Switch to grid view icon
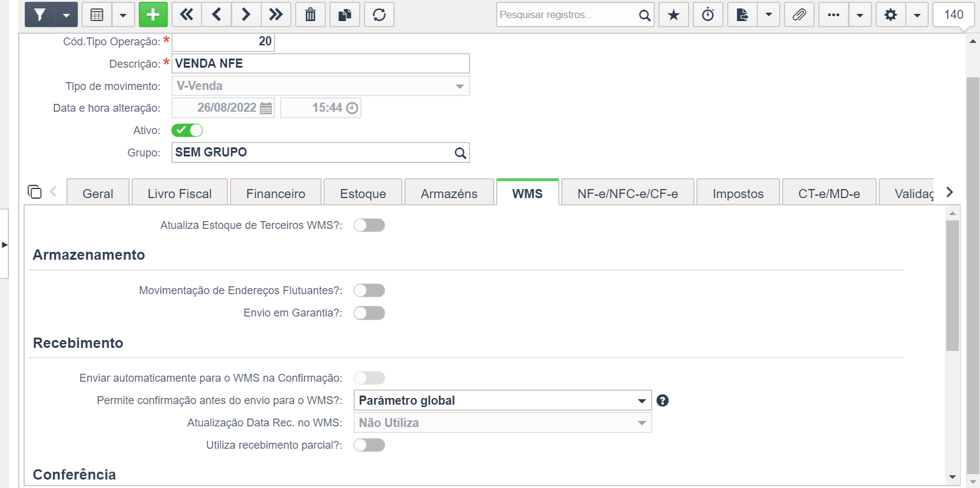Viewport: 980px width, 488px height. point(97,14)
